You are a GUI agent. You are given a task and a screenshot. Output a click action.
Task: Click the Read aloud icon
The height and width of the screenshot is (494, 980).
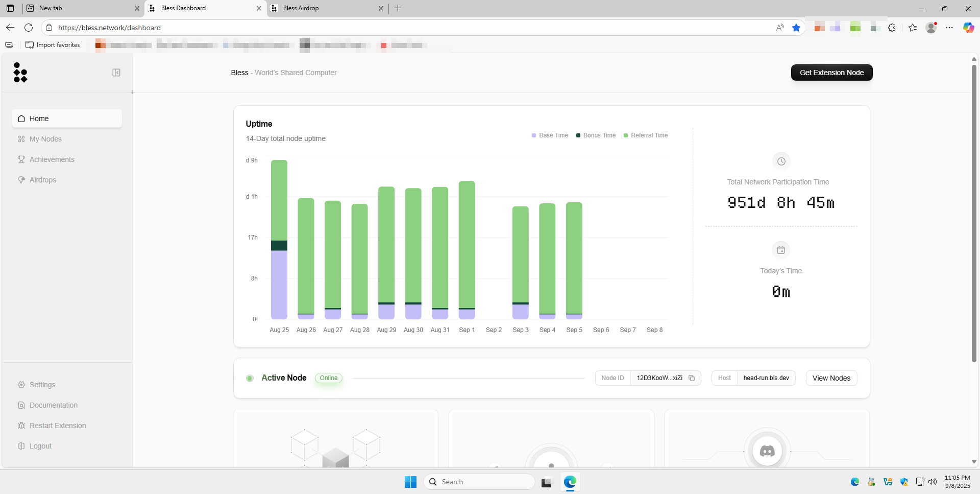(x=780, y=28)
